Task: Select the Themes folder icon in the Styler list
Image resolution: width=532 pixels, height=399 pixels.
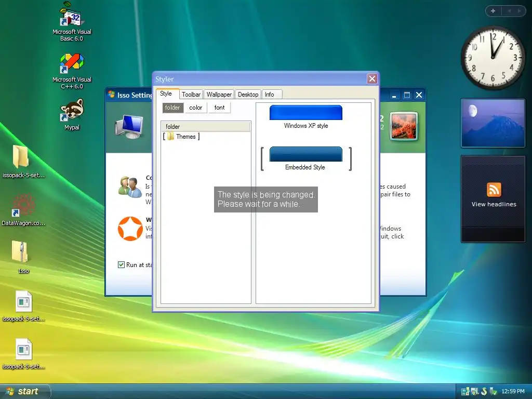Action: (170, 137)
